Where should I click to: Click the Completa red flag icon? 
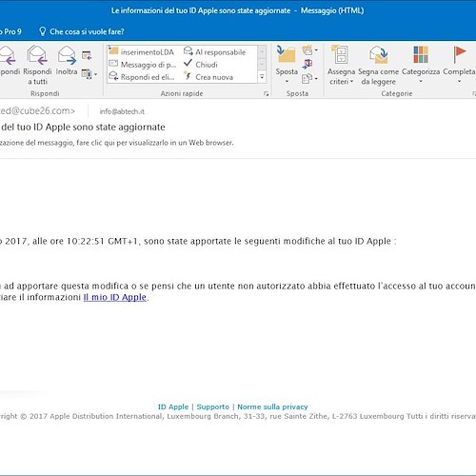click(459, 54)
